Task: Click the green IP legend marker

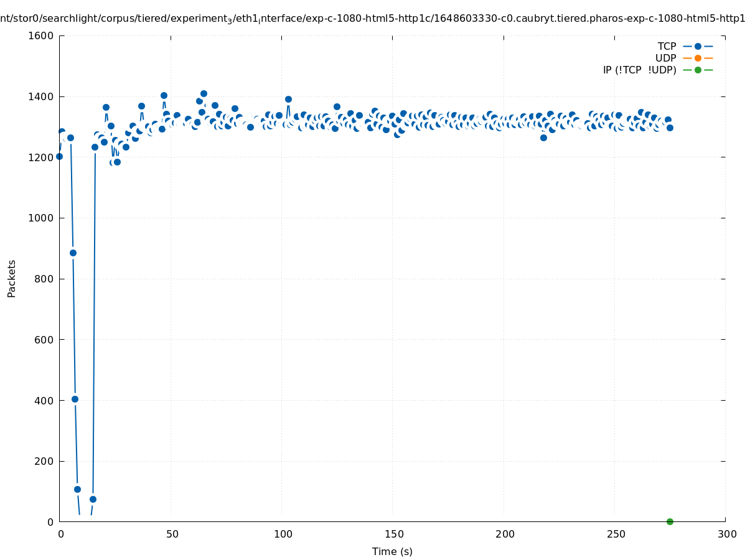Action: [697, 70]
